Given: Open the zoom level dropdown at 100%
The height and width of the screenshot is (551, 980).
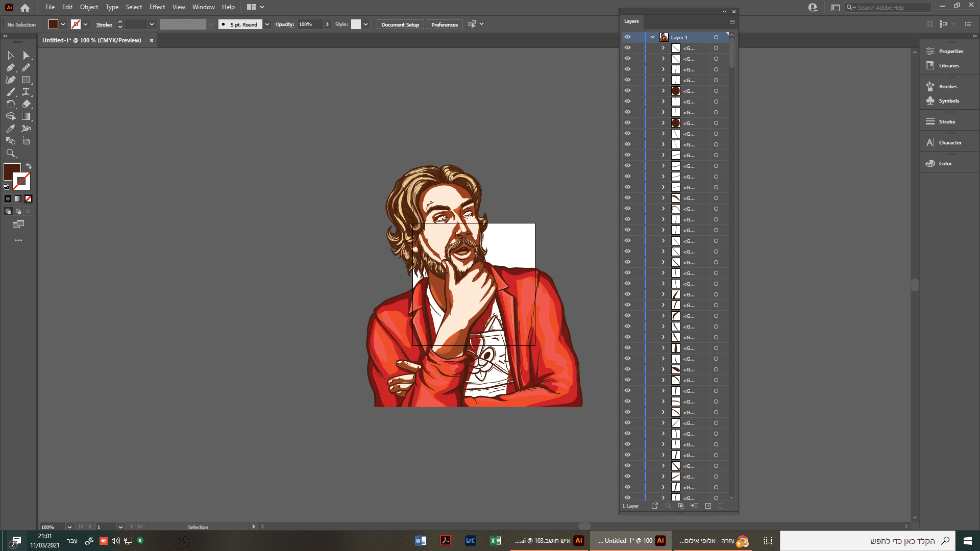Looking at the screenshot, I should [69, 527].
